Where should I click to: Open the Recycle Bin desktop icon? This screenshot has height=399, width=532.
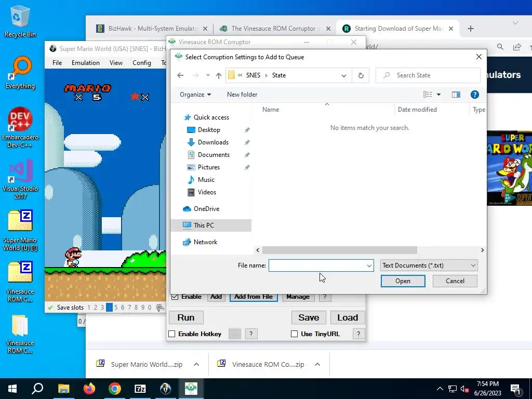point(20,21)
